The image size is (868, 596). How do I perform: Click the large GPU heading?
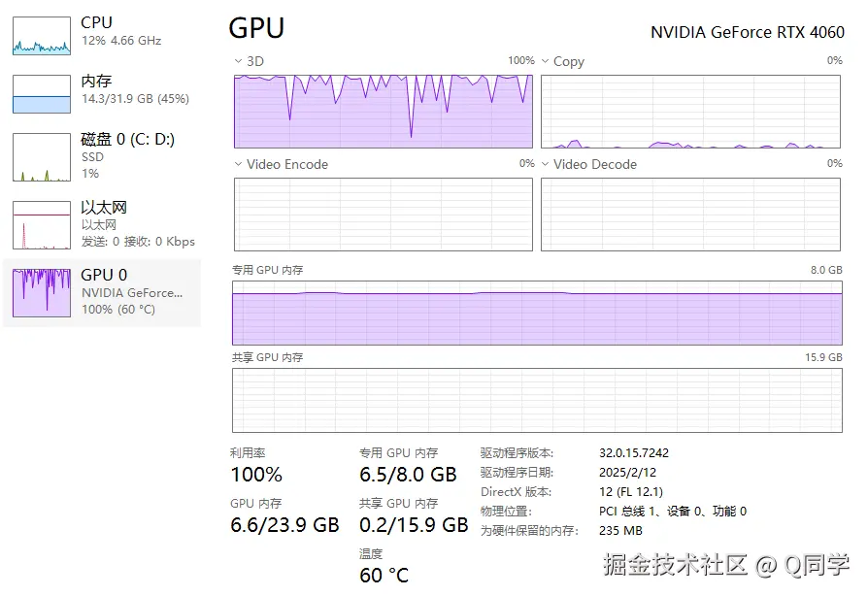(256, 29)
